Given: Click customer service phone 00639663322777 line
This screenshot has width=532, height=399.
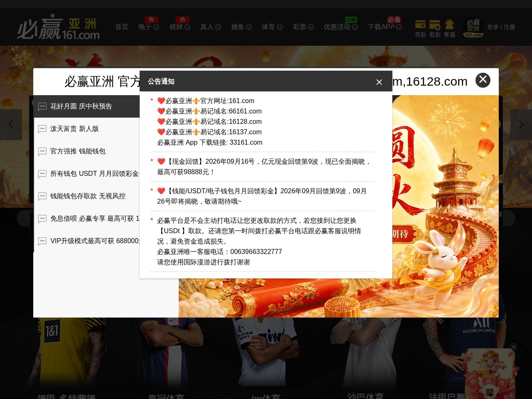Looking at the screenshot, I should 219,252.
